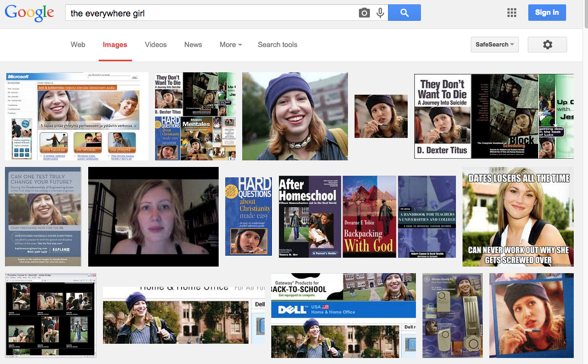Open small girl holding pen thumbnail

pyautogui.click(x=381, y=116)
